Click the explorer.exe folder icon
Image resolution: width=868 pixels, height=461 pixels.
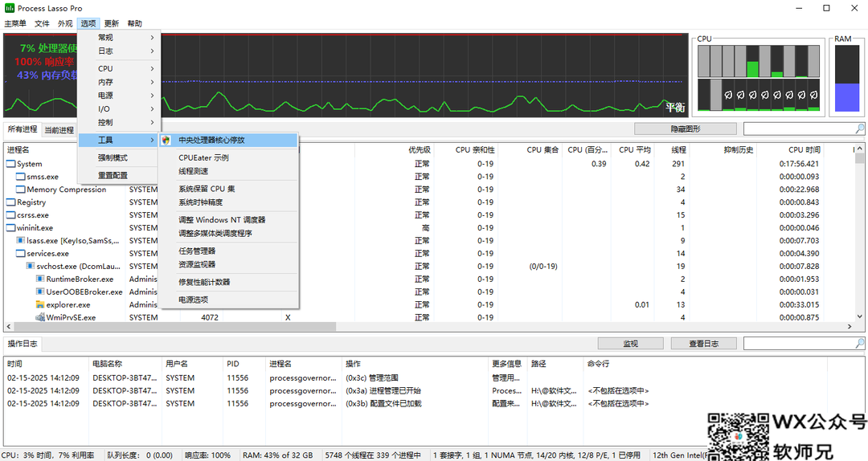tap(40, 304)
